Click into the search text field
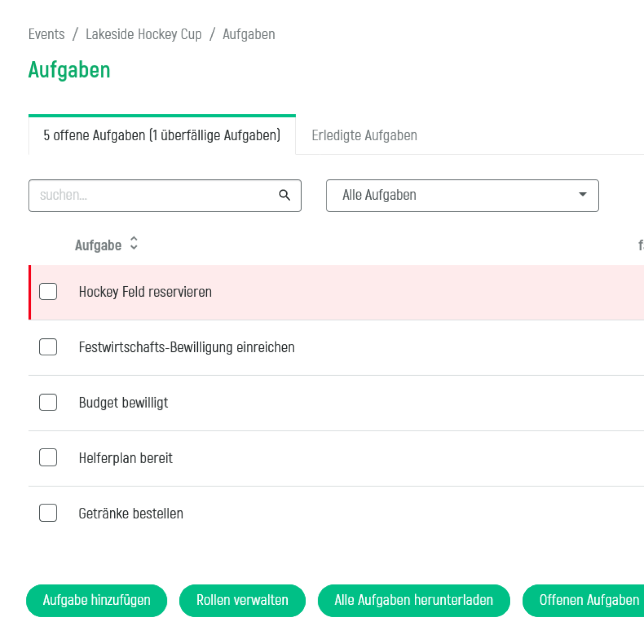Viewport: 644px width, 644px height. (149, 195)
